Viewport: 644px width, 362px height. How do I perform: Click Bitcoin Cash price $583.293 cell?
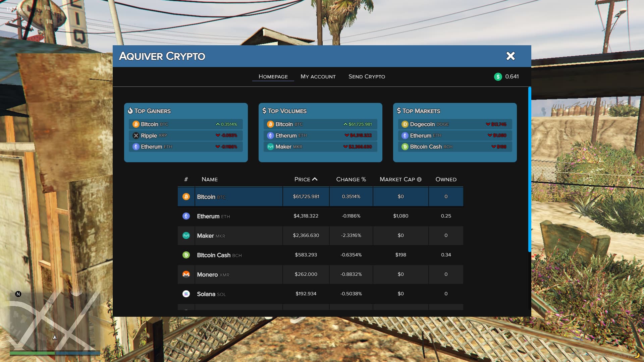[306, 255]
